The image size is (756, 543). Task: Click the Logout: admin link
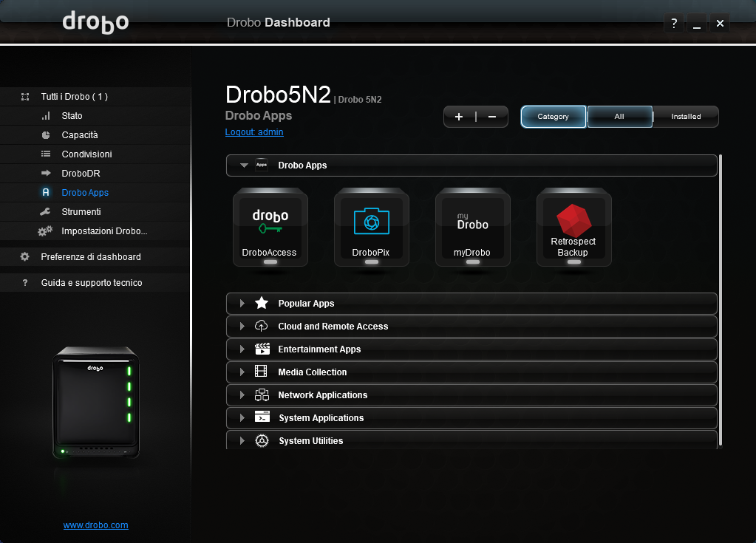[254, 132]
